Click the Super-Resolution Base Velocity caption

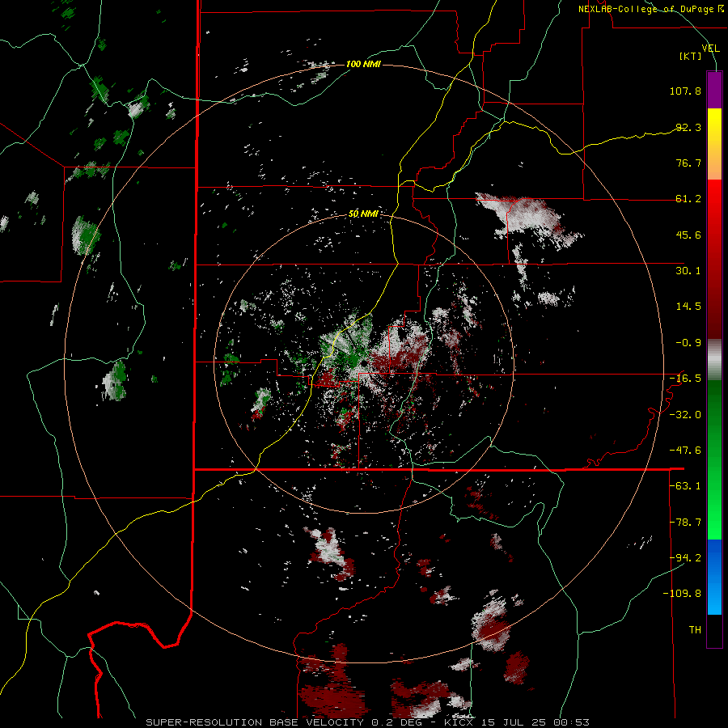[368, 722]
